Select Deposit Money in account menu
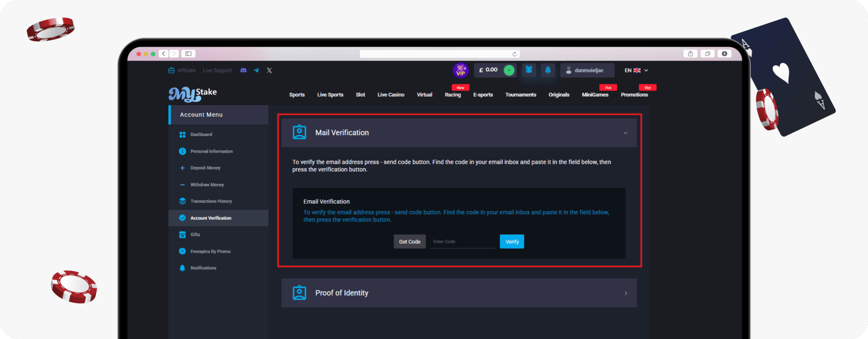This screenshot has width=868, height=339. click(205, 168)
